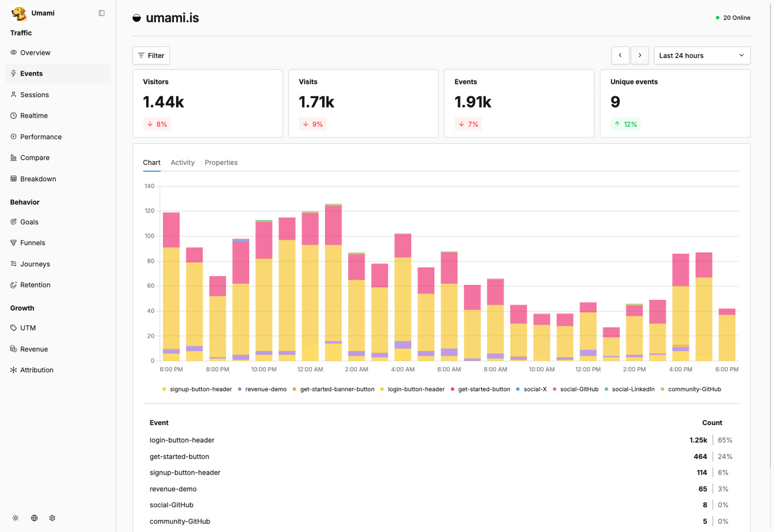The width and height of the screenshot is (774, 532).
Task: Toggle the light theme sun icon
Action: 16,518
